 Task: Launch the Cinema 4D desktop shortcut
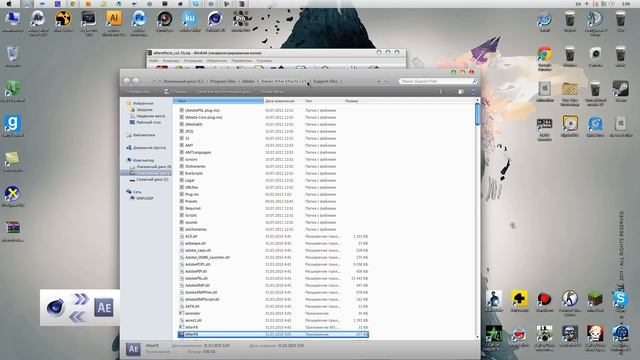[x=215, y=19]
